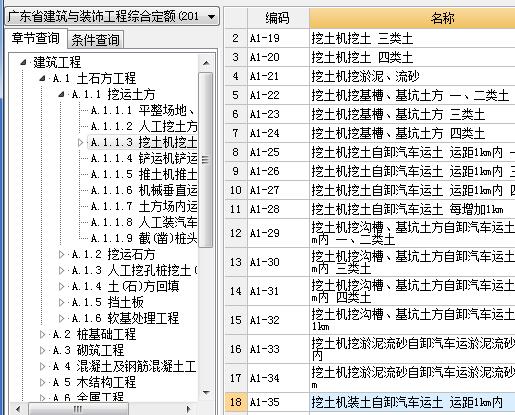Screen dimensions: 515x415
Task: Collapse the A.1 土石方工程 node
Action: coord(42,78)
